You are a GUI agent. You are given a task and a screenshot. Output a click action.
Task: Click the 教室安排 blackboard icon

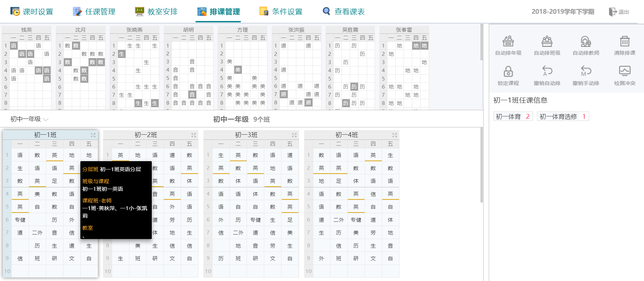tap(139, 11)
